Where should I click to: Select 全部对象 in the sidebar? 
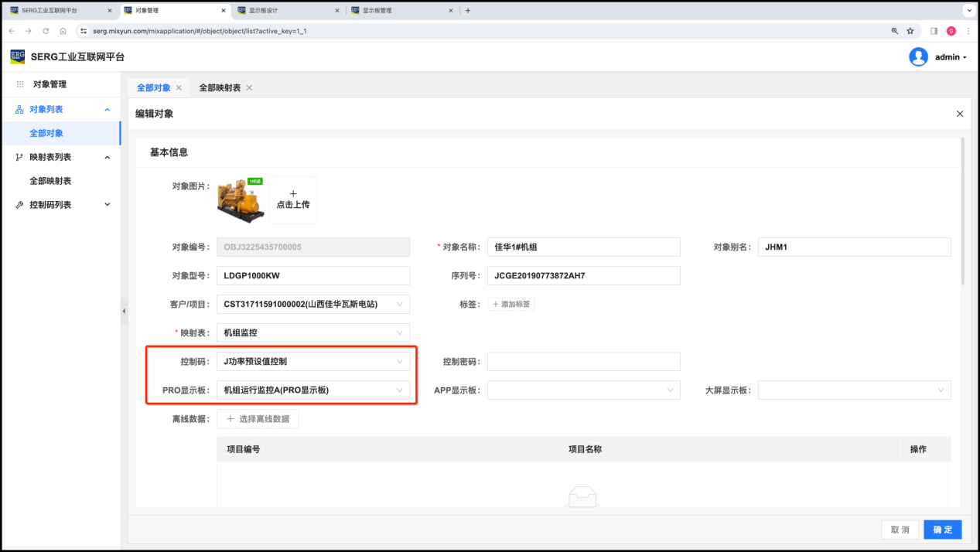click(x=46, y=134)
